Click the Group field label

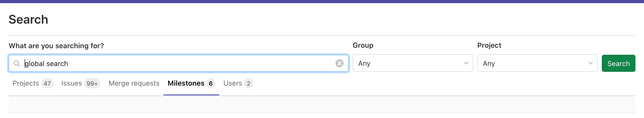tap(363, 45)
